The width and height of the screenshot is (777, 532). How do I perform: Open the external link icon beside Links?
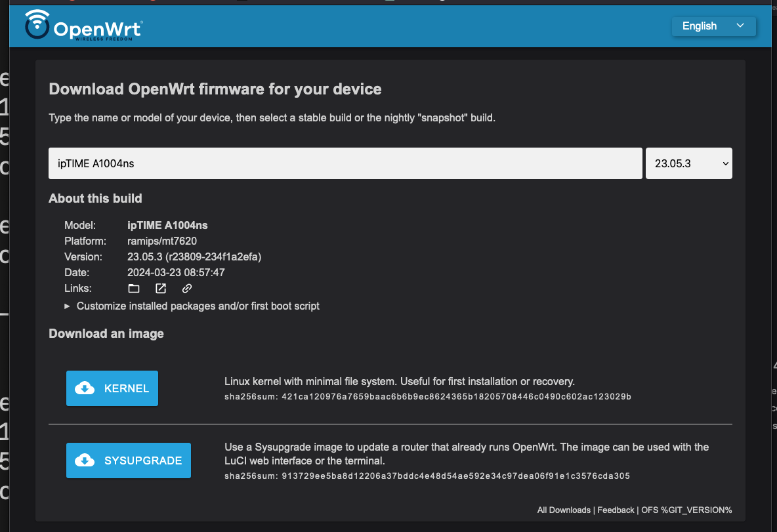161,288
